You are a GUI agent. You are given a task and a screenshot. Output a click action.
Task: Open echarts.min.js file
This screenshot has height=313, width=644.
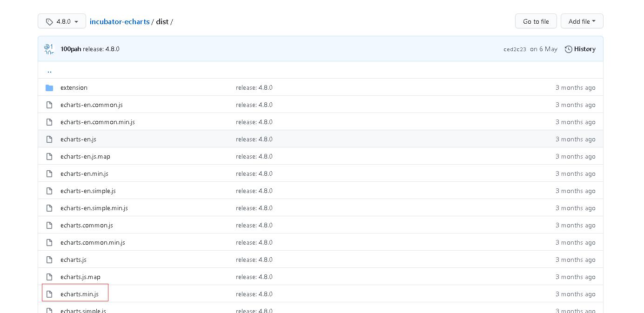(80, 294)
